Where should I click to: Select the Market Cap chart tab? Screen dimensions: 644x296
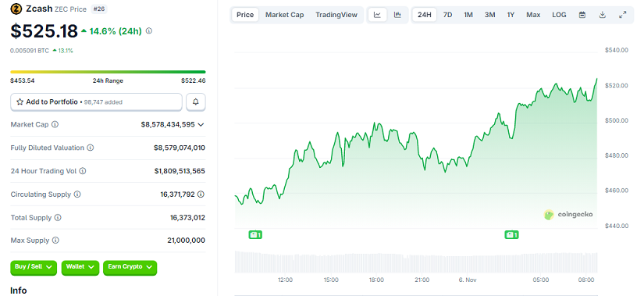pyautogui.click(x=285, y=15)
